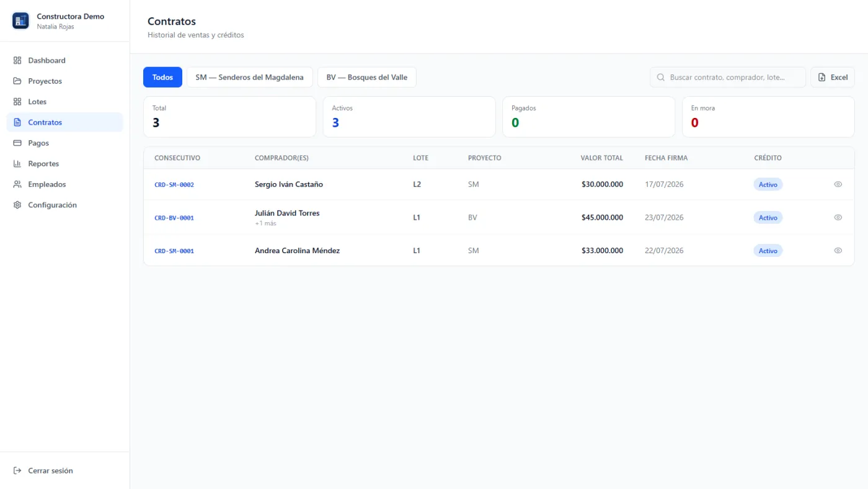Click the Proyectos folder icon
This screenshot has height=489, width=868.
pyautogui.click(x=17, y=81)
